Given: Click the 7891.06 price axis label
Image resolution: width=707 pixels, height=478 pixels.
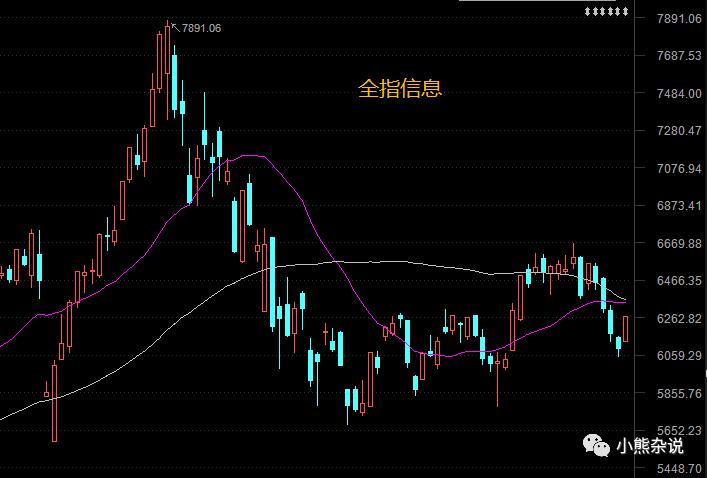Looking at the screenshot, I should click(x=679, y=18).
